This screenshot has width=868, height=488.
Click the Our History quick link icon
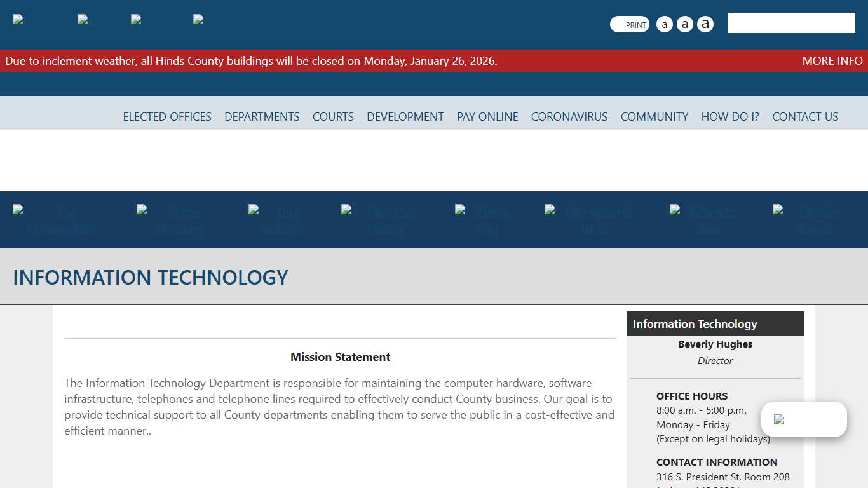(x=346, y=211)
